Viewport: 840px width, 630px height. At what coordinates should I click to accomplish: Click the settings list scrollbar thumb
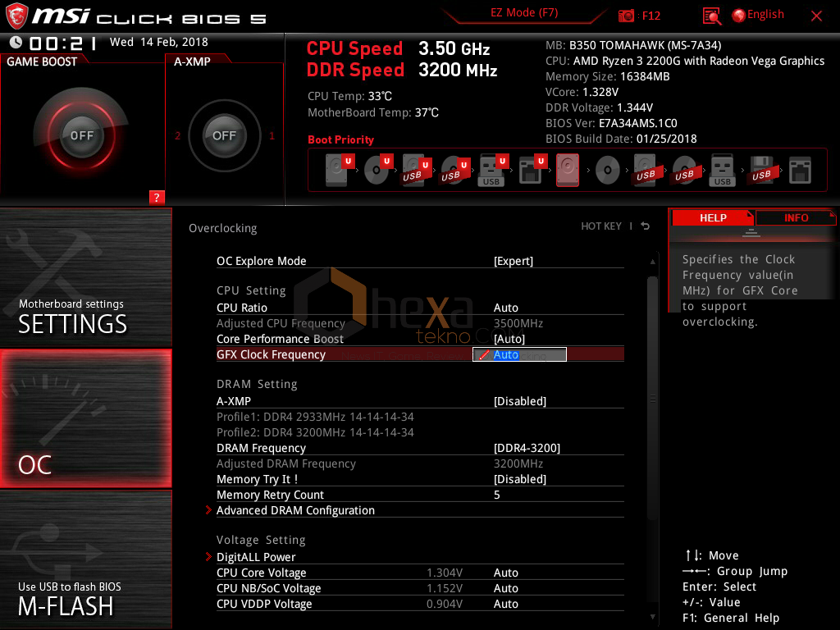click(652, 398)
